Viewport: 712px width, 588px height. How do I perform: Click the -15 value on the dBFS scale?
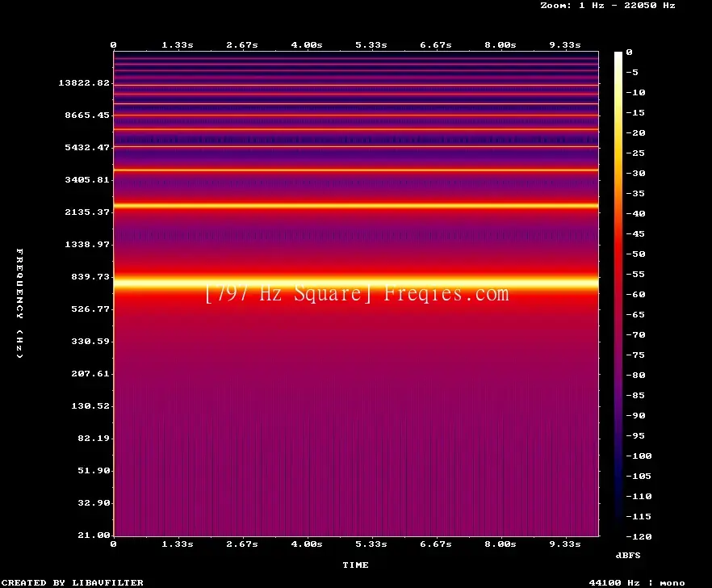635,112
